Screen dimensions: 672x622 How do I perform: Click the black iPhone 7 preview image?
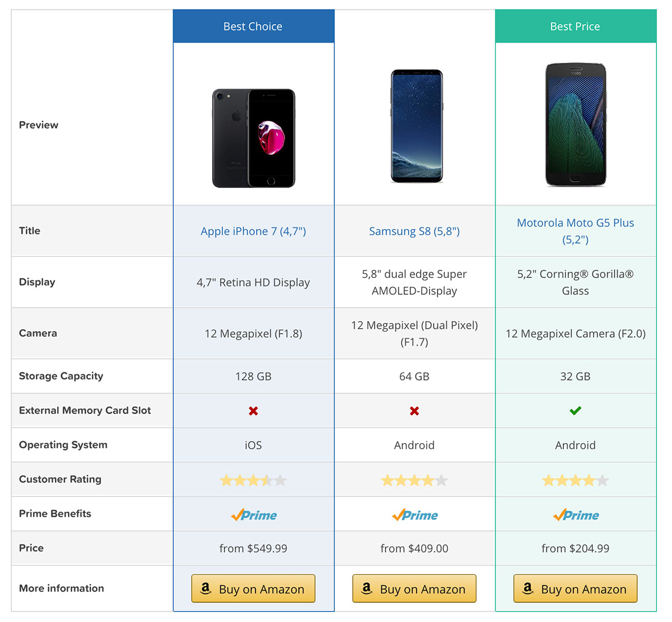click(x=254, y=138)
